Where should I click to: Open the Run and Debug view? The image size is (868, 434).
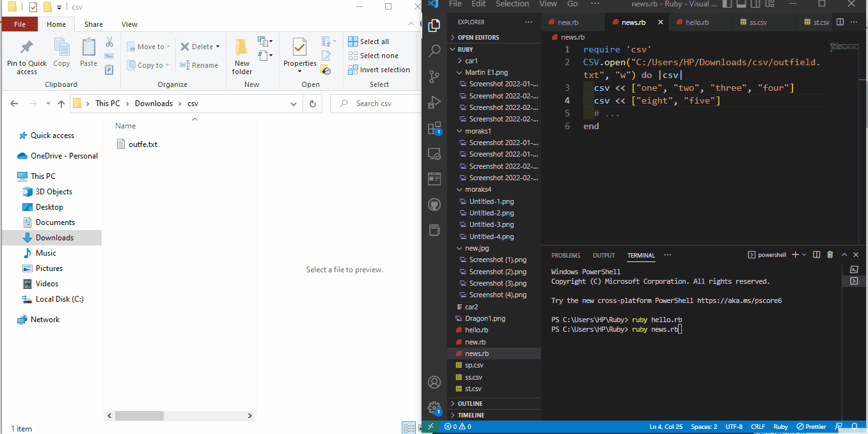click(434, 102)
